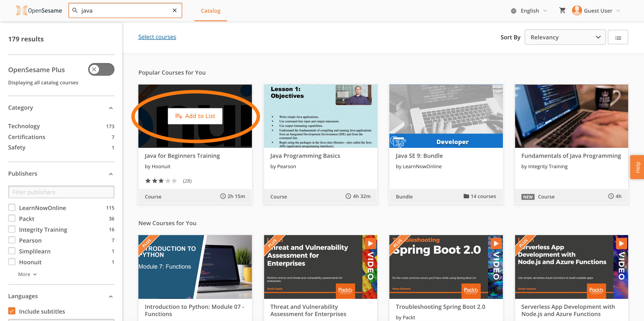The height and width of the screenshot is (321, 644).
Task: Open the Guest User menu
Action: 602,11
